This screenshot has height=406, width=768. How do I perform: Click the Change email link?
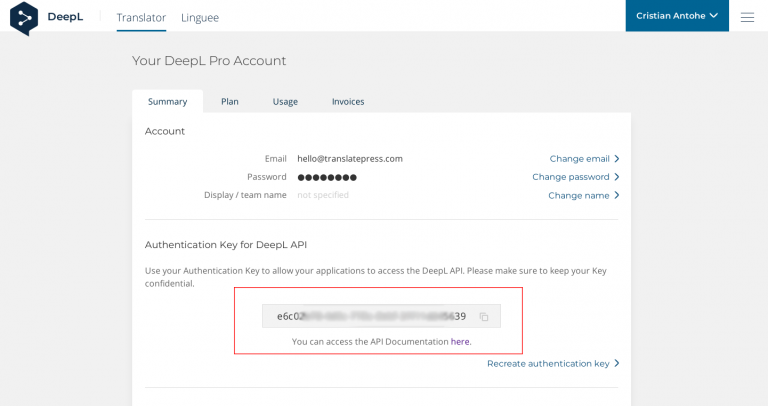tap(579, 159)
